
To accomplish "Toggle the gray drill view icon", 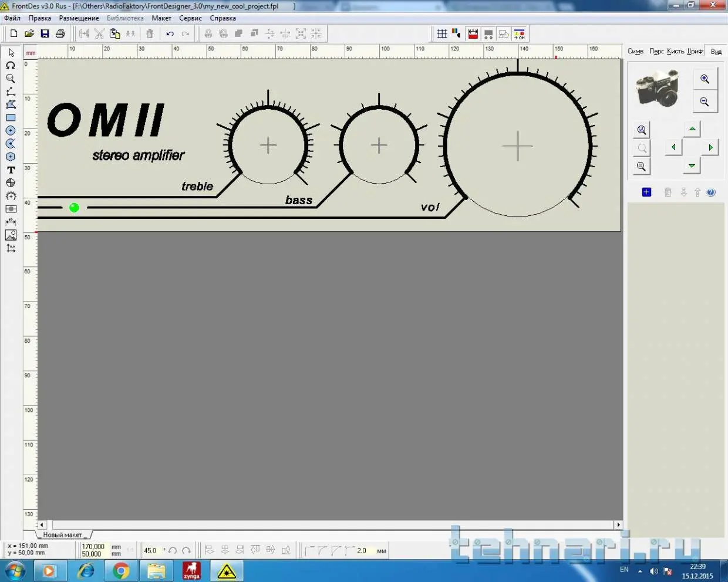I will [x=488, y=33].
